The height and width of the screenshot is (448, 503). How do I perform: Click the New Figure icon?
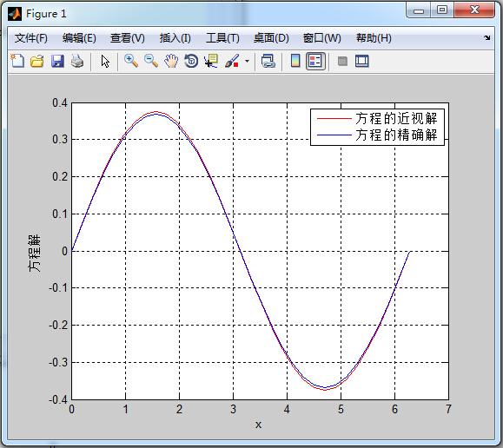17,61
